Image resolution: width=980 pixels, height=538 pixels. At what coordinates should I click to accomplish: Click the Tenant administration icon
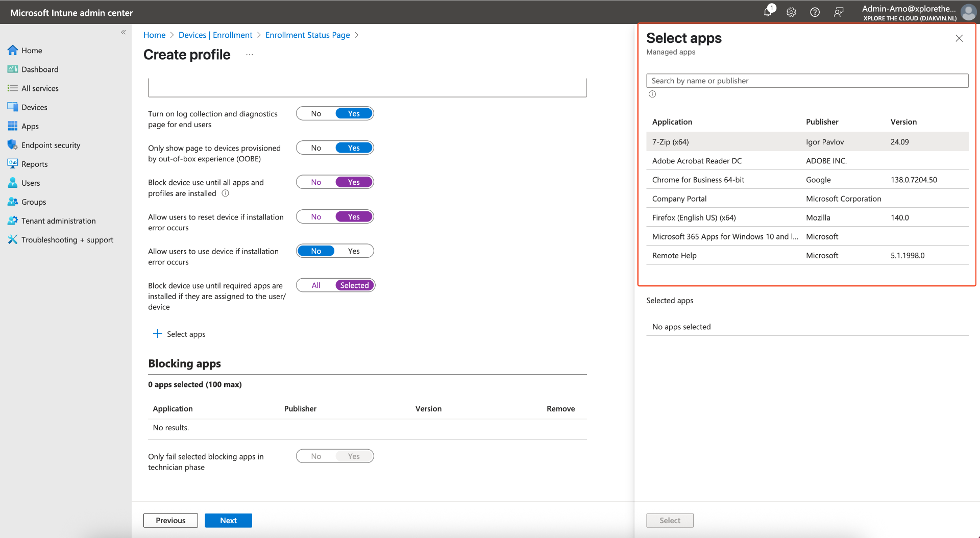tap(13, 221)
